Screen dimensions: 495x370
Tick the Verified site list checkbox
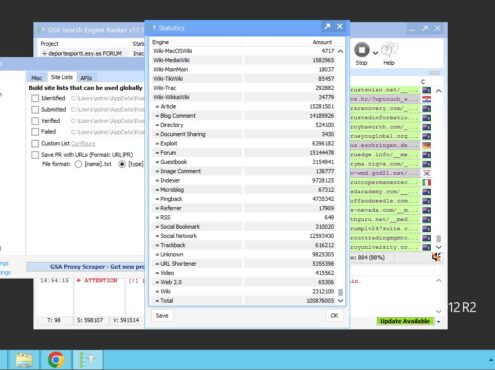pos(35,121)
